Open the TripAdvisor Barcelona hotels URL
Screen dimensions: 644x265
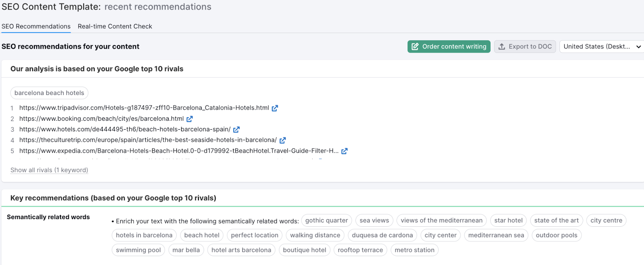click(x=144, y=108)
